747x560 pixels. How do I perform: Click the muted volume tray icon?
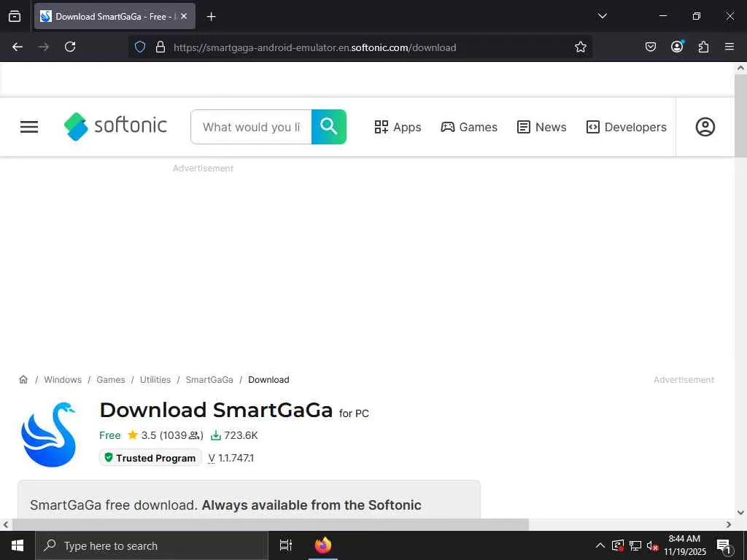tap(652, 545)
